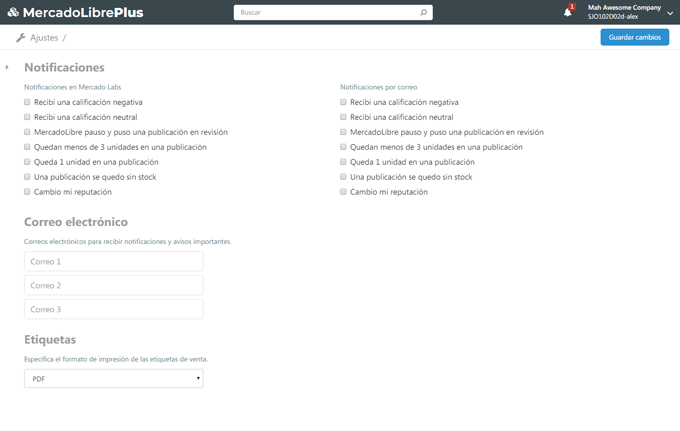This screenshot has width=680, height=431.
Task: Check email 'Quedan menos de 3 unidades' box
Action: 344,147
